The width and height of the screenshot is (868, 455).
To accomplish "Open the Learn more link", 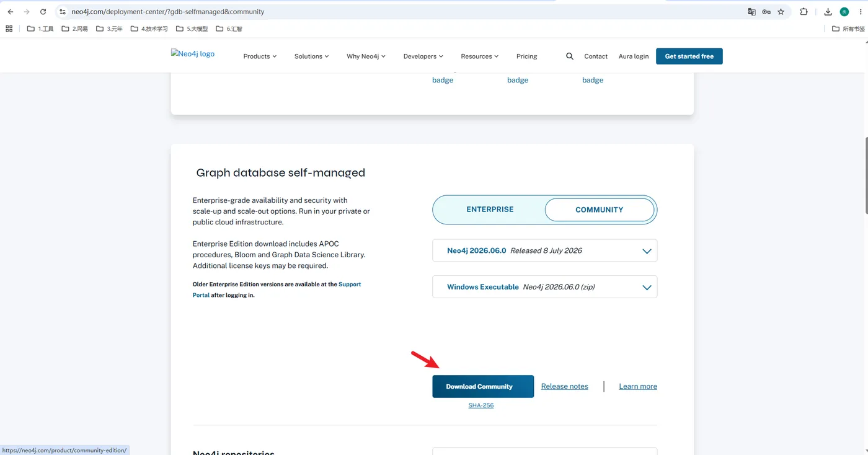I will (638, 386).
